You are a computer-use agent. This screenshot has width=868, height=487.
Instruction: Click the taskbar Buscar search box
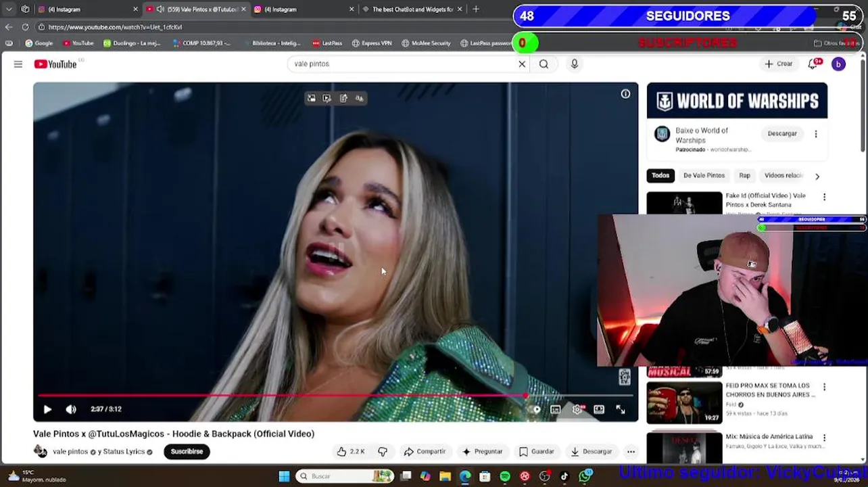345,477
